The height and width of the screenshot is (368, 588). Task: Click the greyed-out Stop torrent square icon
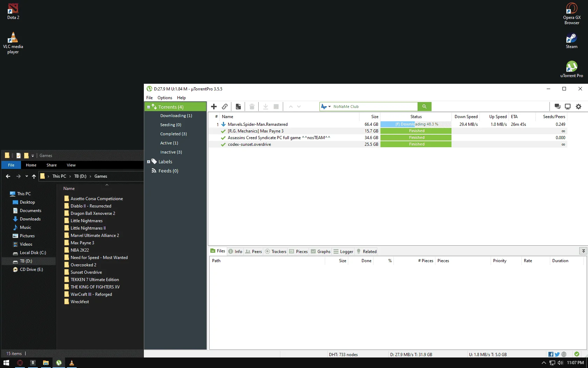[x=276, y=107]
